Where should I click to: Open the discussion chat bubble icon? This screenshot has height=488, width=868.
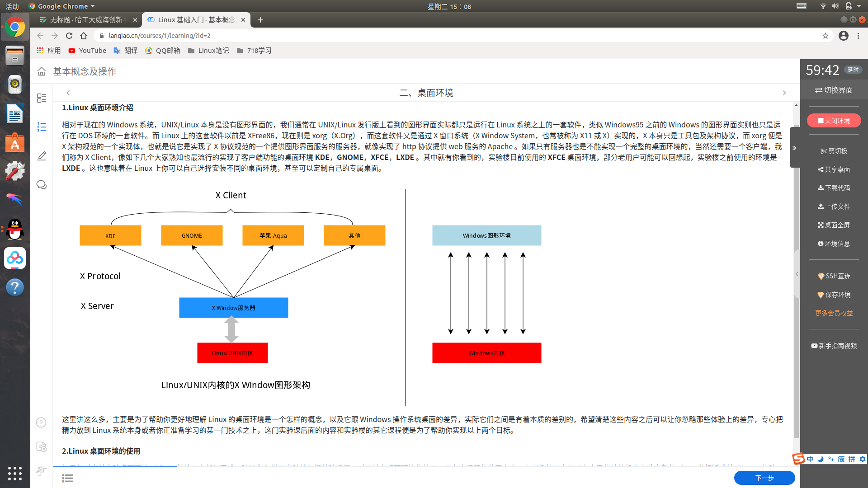pos(42,185)
